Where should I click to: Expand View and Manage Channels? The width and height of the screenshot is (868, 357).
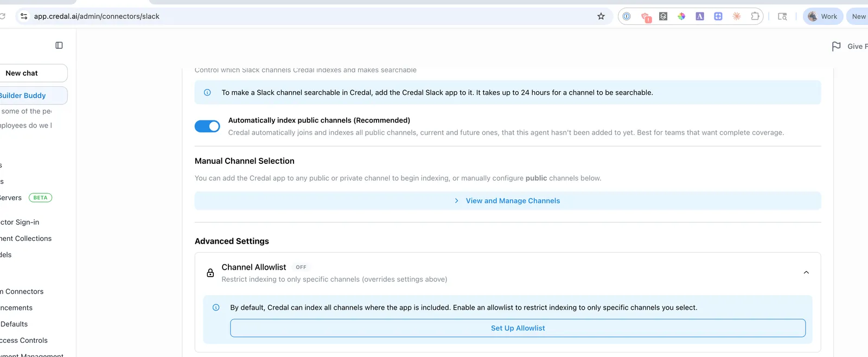pos(508,201)
